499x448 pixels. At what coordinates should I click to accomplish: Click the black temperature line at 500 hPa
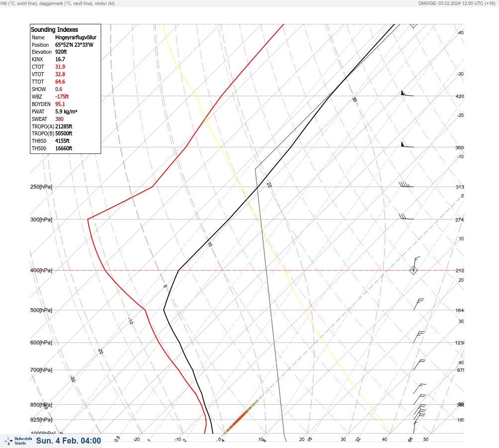164,310
